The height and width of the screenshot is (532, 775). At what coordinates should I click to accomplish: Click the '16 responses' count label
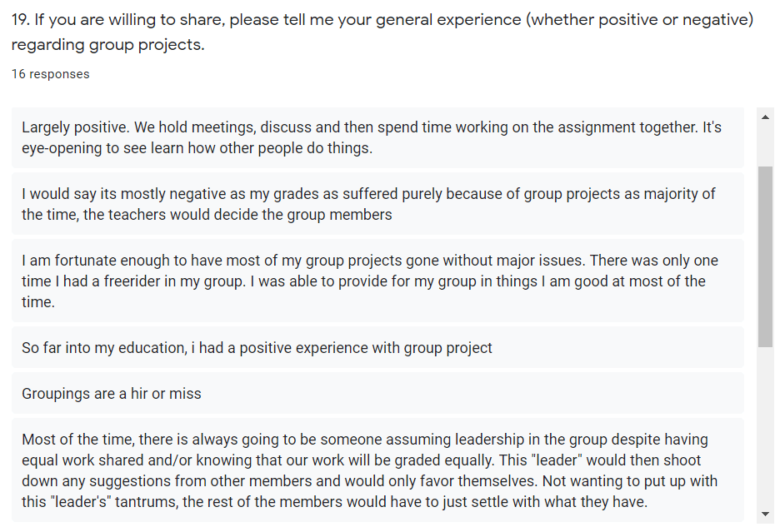point(50,74)
